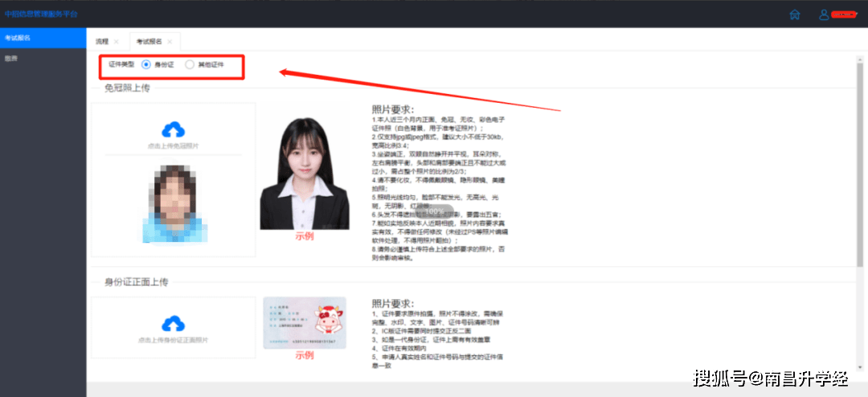
Task: Click the cloud upload icon for 身份证正面
Action: 174,324
